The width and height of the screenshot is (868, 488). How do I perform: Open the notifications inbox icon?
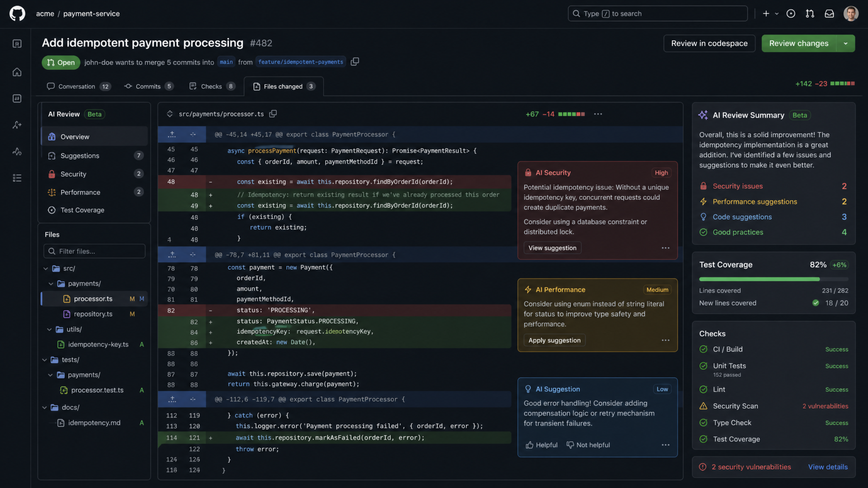point(829,14)
